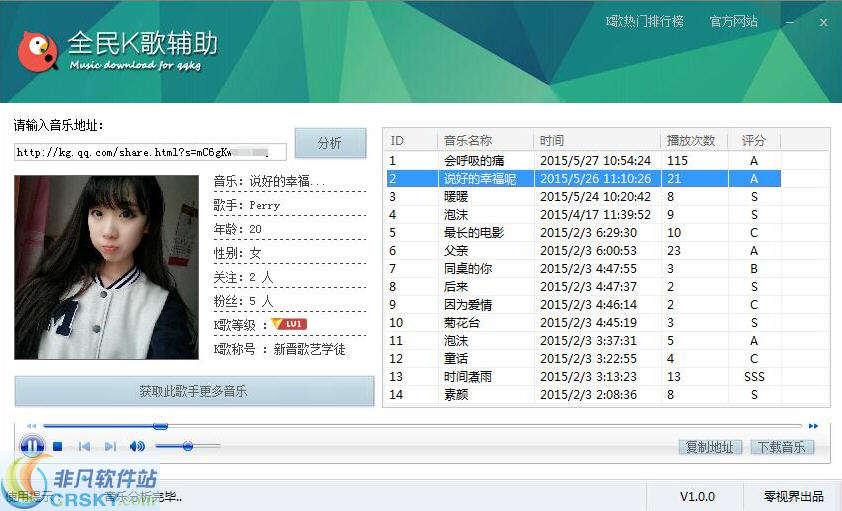Click the pause button in the player
The image size is (842, 511).
(x=32, y=446)
